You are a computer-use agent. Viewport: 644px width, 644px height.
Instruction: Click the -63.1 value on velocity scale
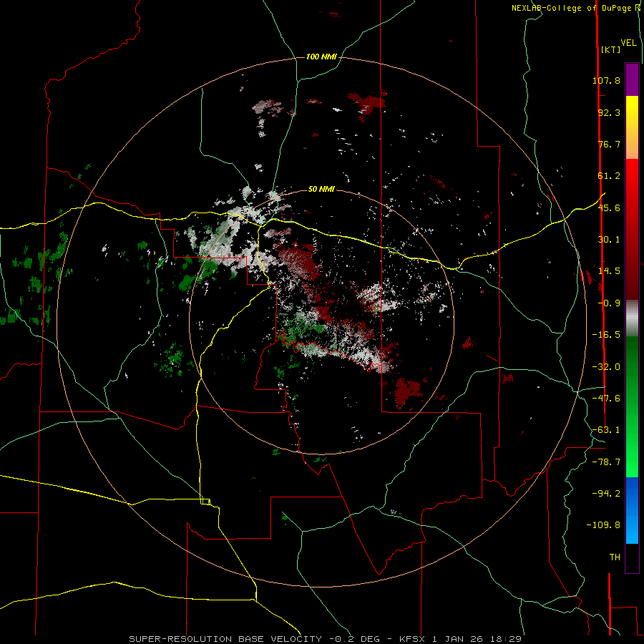coord(606,430)
